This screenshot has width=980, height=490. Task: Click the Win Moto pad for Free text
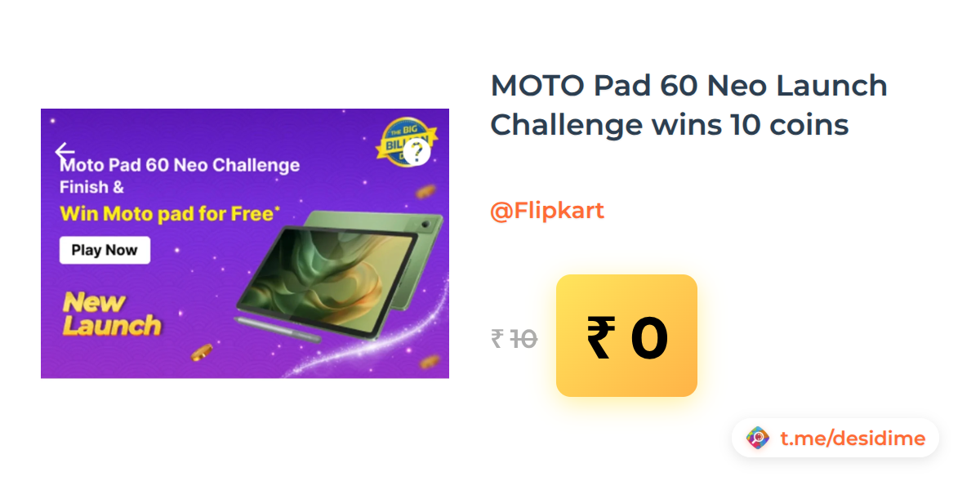click(x=170, y=214)
